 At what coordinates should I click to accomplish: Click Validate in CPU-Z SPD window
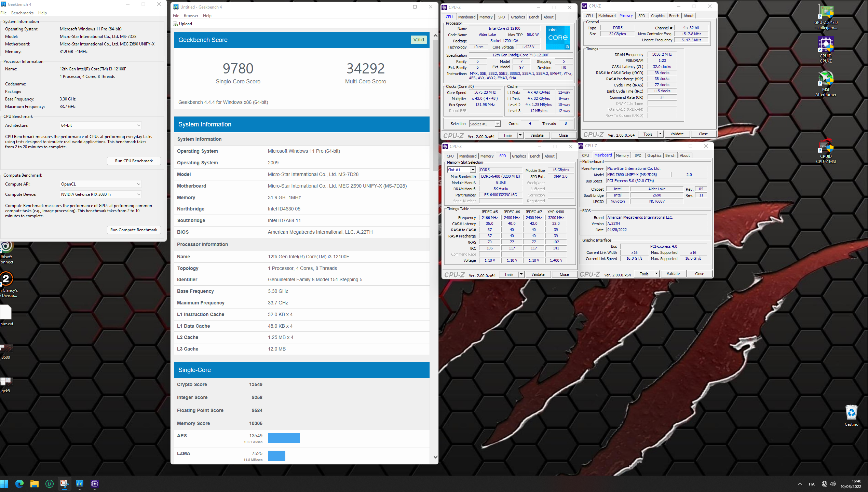point(538,274)
